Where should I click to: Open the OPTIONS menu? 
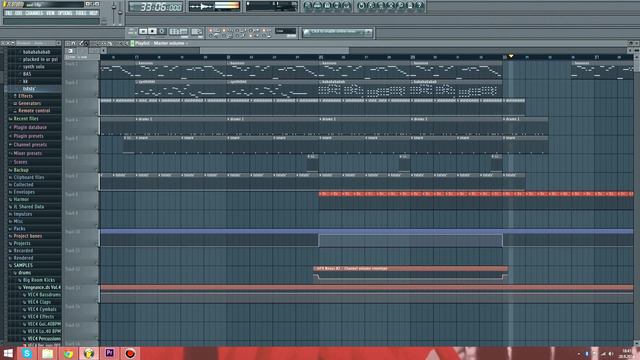[65, 13]
